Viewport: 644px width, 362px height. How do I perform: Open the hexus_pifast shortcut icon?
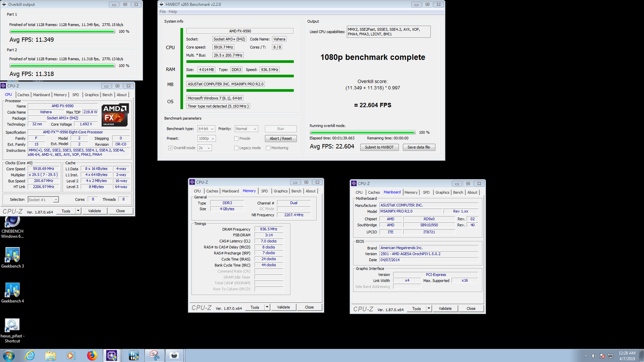[x=12, y=330]
